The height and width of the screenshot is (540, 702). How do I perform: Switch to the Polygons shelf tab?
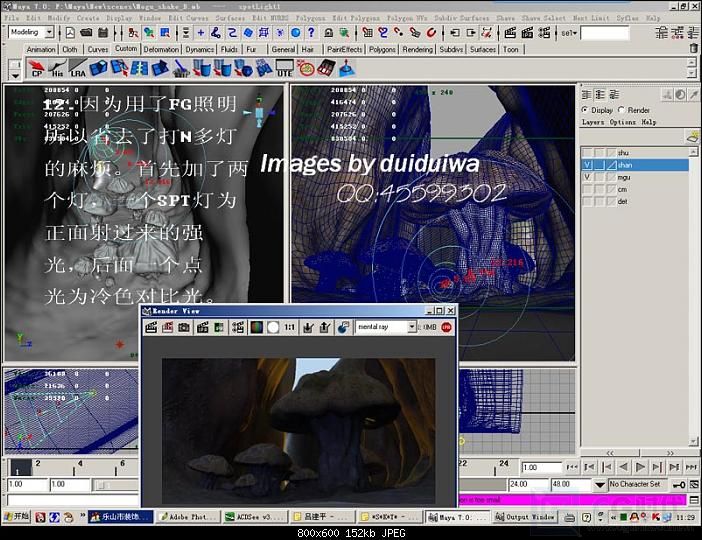point(382,49)
